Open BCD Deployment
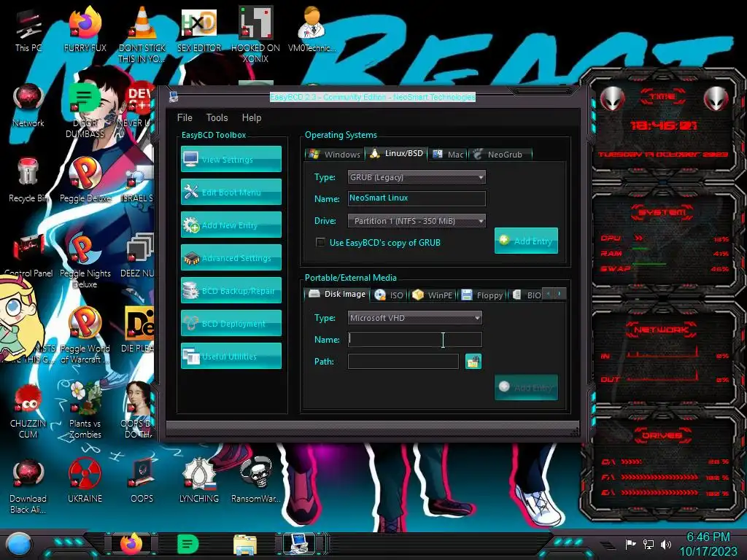747x560 pixels. [x=231, y=323]
